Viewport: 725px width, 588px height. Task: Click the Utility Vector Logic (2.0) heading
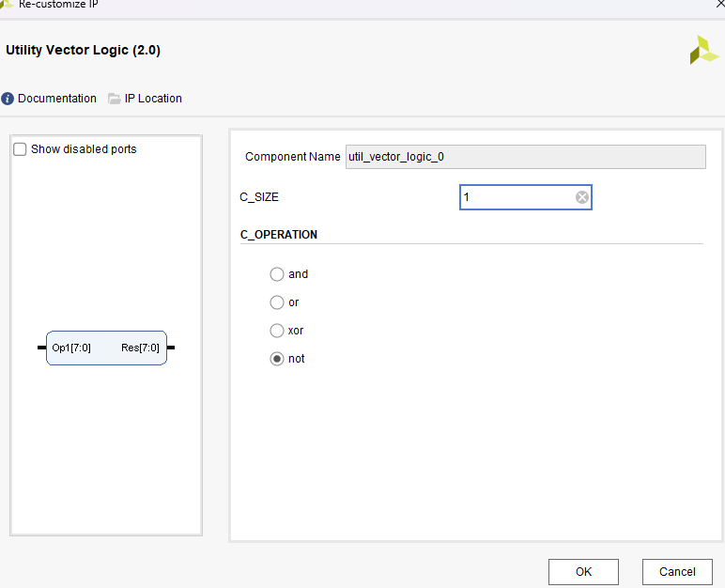83,51
